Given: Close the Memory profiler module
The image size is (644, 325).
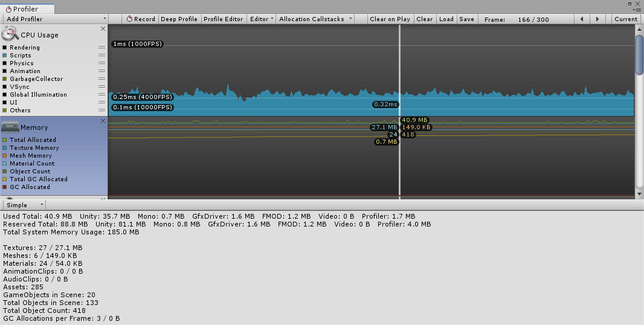Looking at the screenshot, I should 103,121.
